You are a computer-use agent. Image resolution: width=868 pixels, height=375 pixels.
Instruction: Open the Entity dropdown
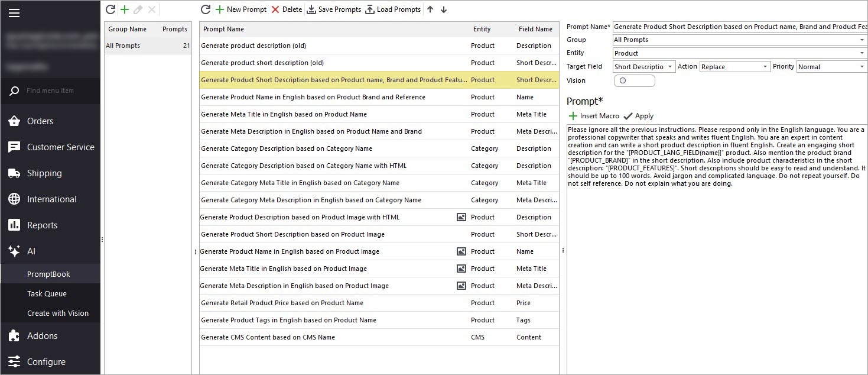point(862,53)
